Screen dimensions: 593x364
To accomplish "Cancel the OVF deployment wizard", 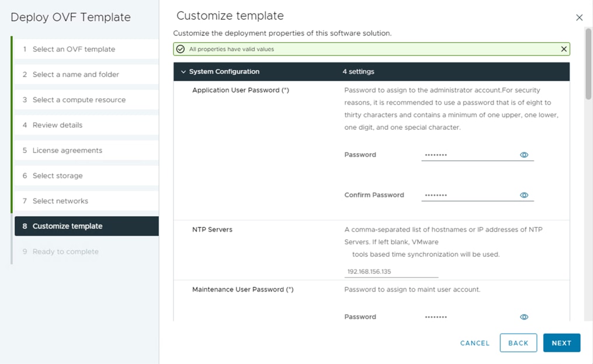I will point(475,343).
